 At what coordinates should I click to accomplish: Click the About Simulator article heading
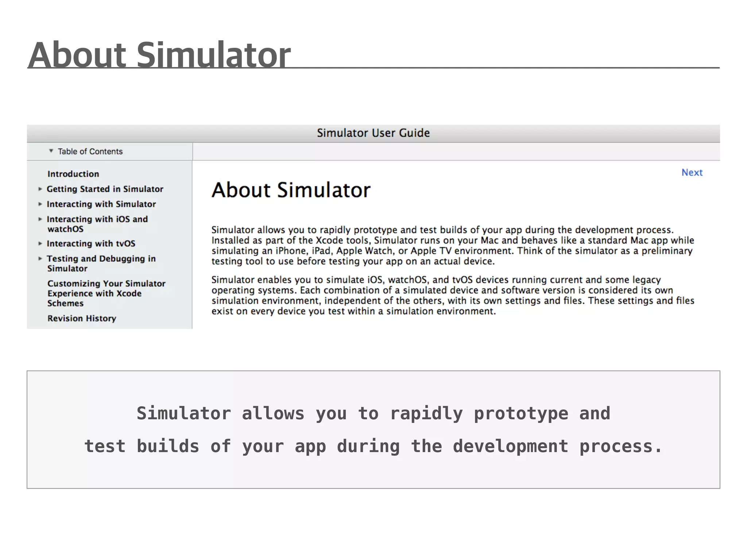(x=291, y=190)
